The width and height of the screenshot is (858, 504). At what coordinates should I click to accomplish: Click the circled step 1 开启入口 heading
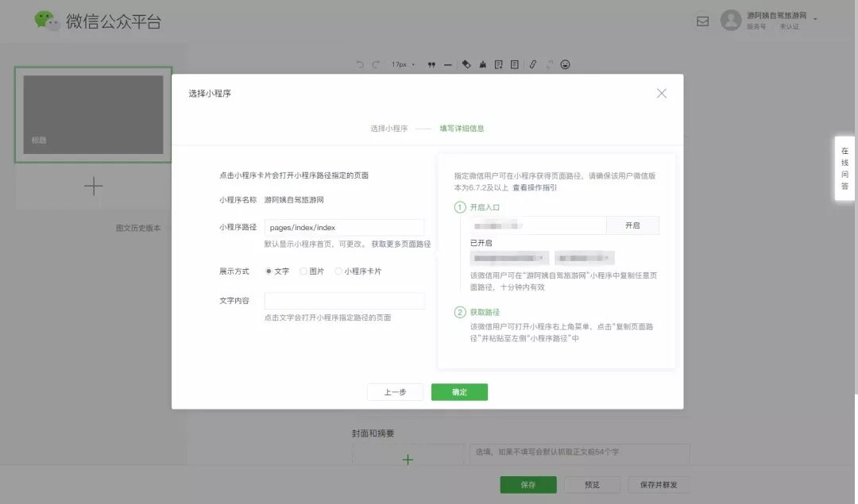click(x=477, y=207)
